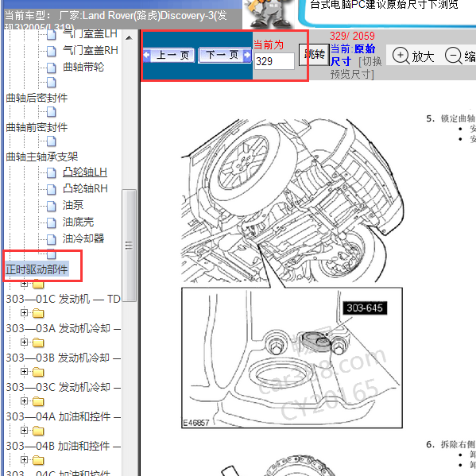Image resolution: width=476 pixels, height=476 pixels.
Task: Expand folder below 303—04B 加油和控件
Action: 25,460
